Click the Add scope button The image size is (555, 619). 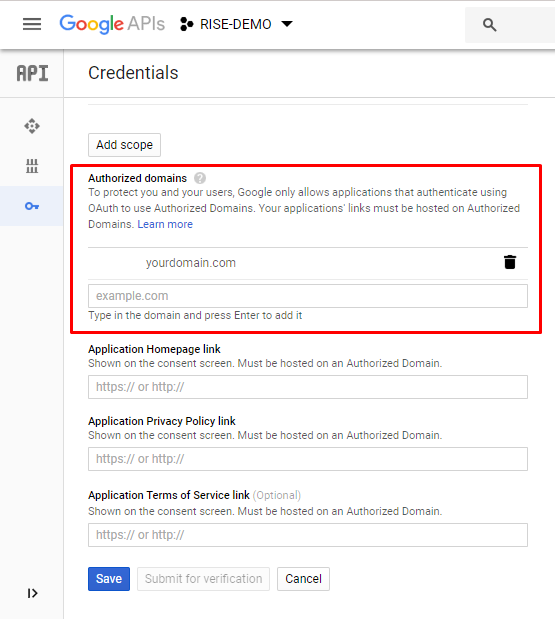(124, 145)
